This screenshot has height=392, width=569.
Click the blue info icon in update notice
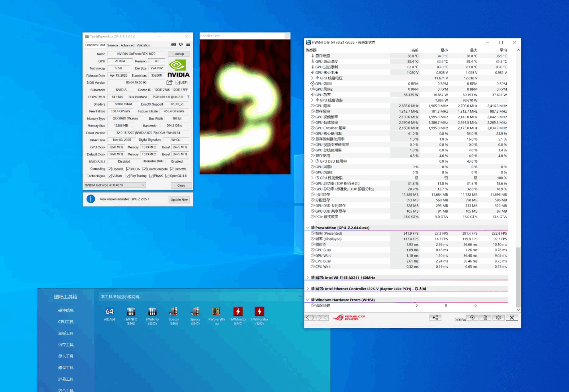(x=91, y=199)
